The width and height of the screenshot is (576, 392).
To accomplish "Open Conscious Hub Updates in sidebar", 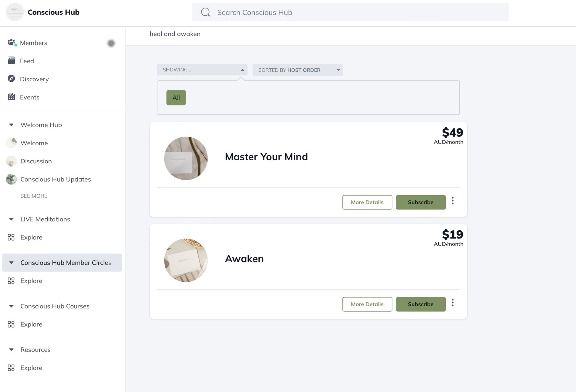I will point(55,179).
